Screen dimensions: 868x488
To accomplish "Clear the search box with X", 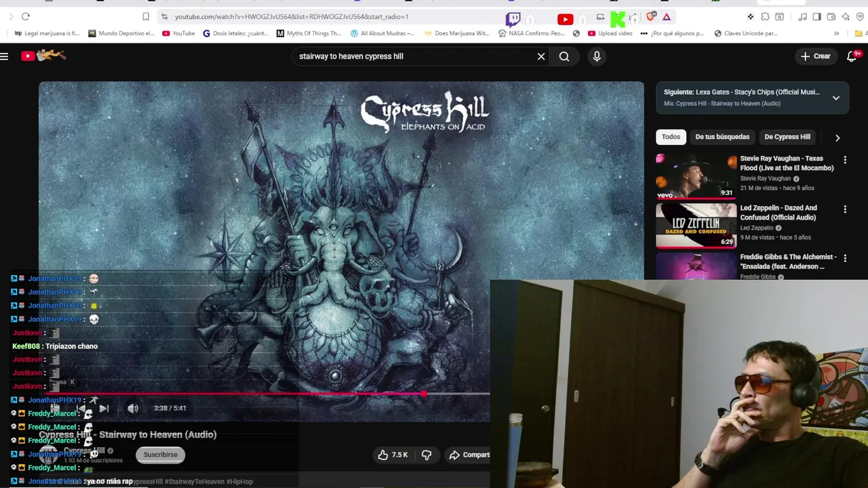I will 541,56.
